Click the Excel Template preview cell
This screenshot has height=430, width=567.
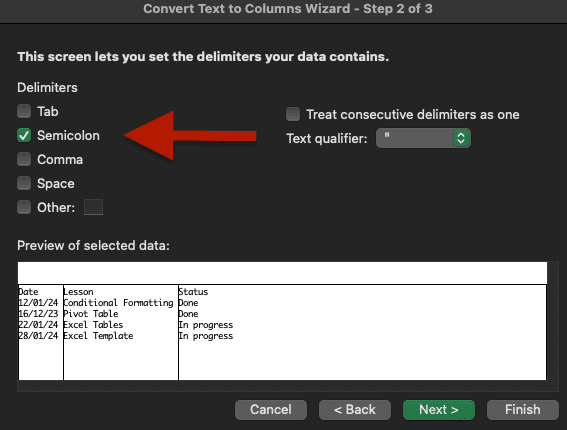coord(98,336)
